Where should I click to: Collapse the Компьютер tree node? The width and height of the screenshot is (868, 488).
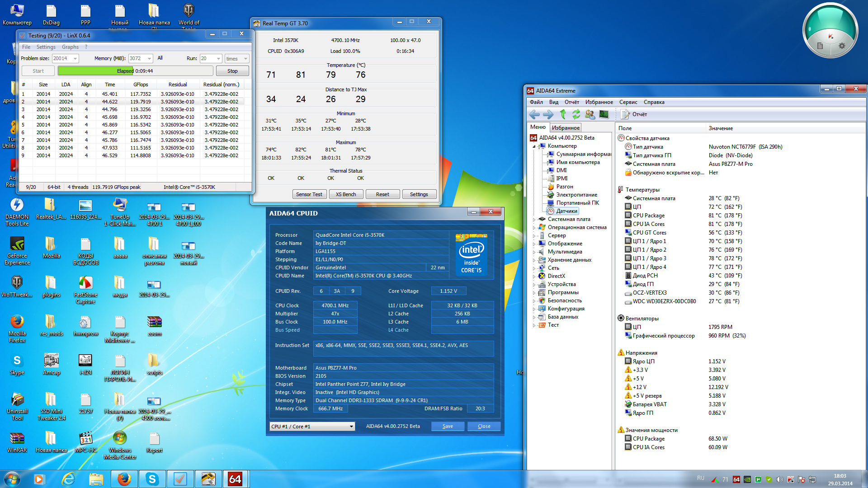pos(534,146)
